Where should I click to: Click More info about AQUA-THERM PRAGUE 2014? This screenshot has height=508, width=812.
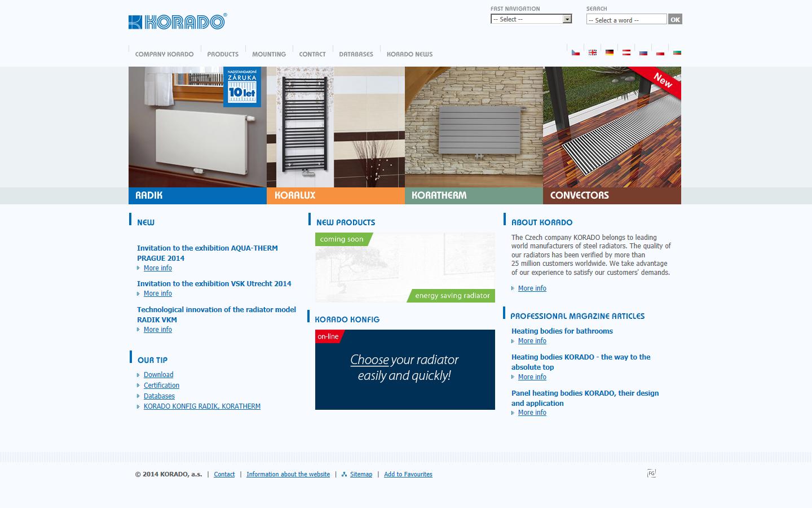click(x=158, y=268)
